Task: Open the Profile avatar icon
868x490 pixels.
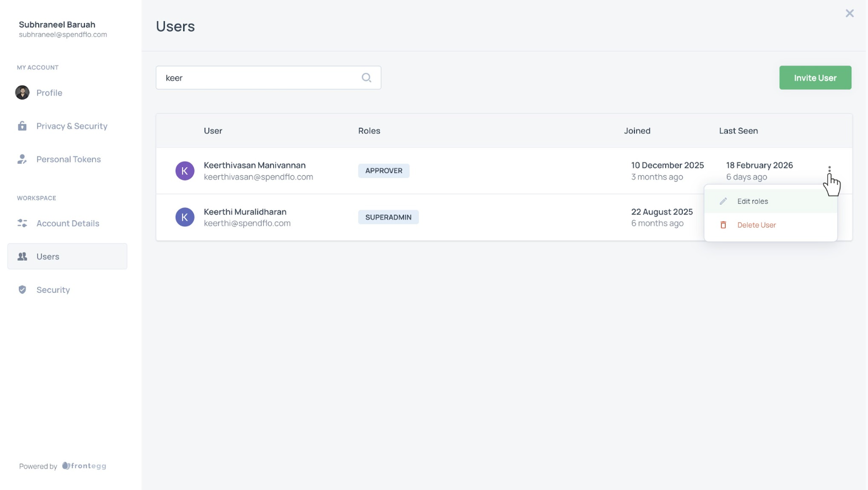Action: pos(22,92)
